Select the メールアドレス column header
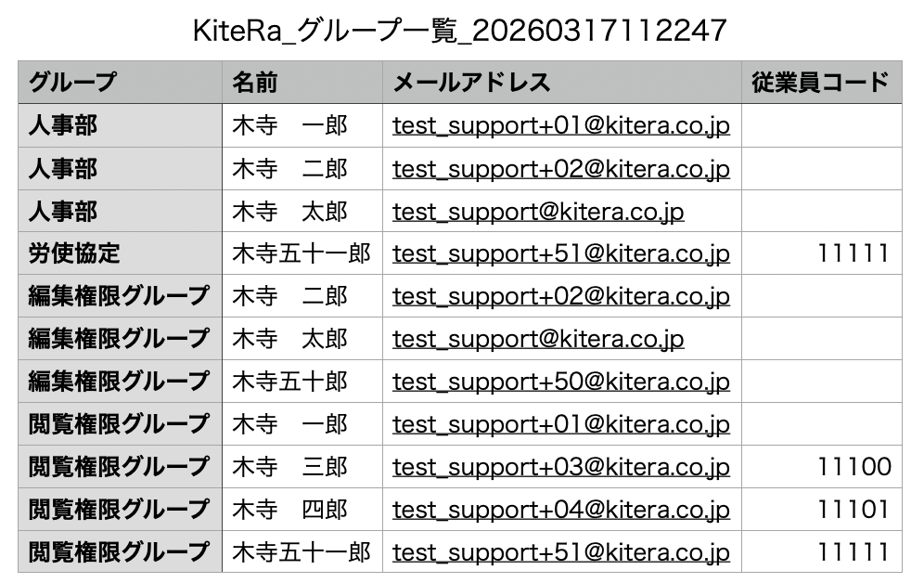 click(x=471, y=83)
